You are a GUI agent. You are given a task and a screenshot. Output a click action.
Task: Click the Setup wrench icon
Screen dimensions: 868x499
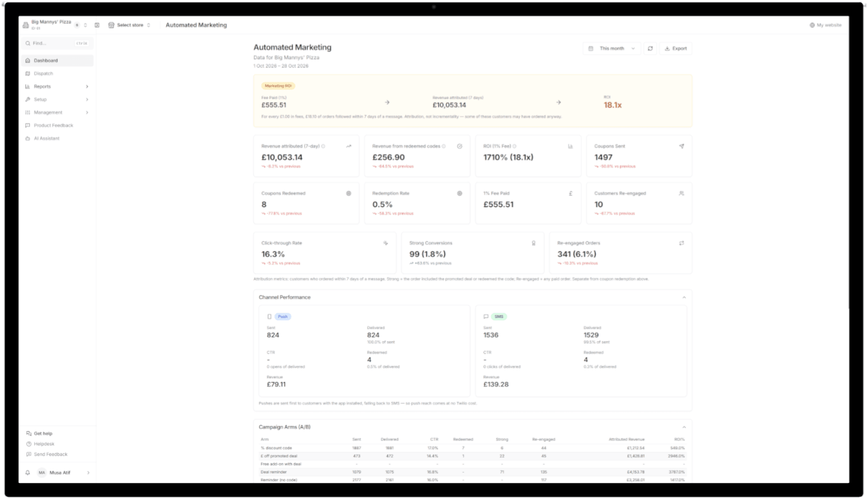coord(28,99)
